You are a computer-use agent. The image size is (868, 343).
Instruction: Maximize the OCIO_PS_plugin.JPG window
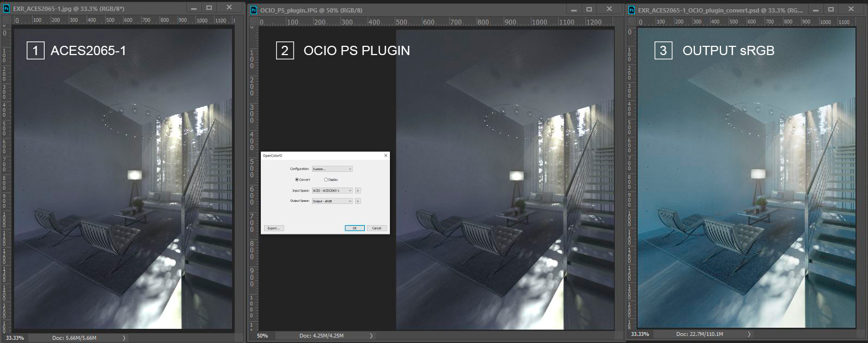tap(589, 9)
